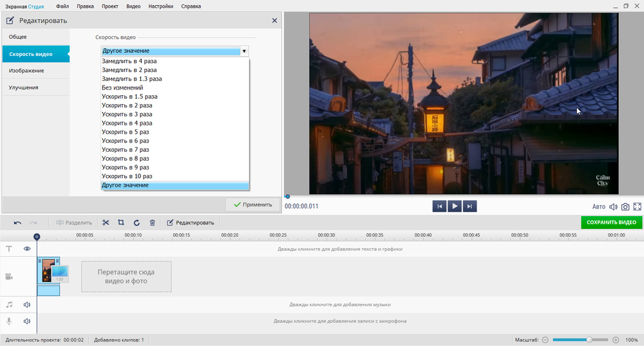Screen dimensions: 644x346
Task: Click the Применить button
Action: coord(252,205)
